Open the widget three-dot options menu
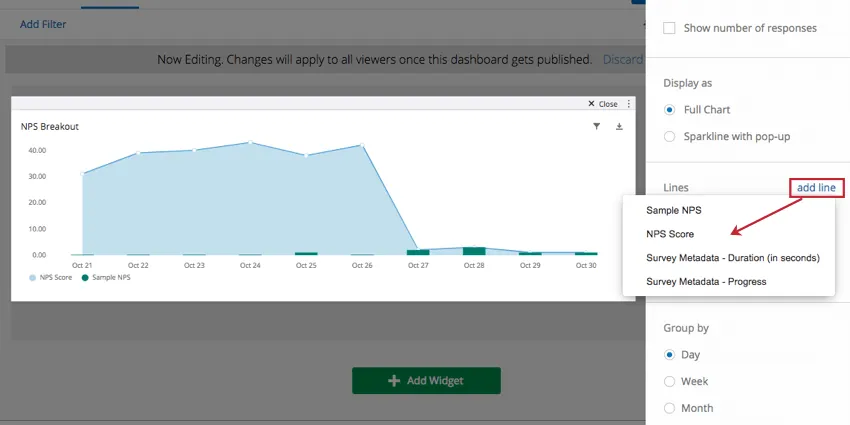Screen dimensions: 850x425 [629, 104]
